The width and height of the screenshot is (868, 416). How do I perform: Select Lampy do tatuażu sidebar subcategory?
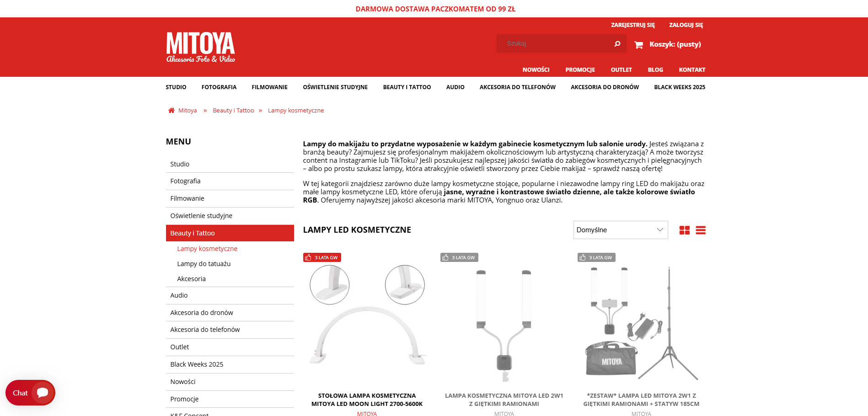(204, 264)
